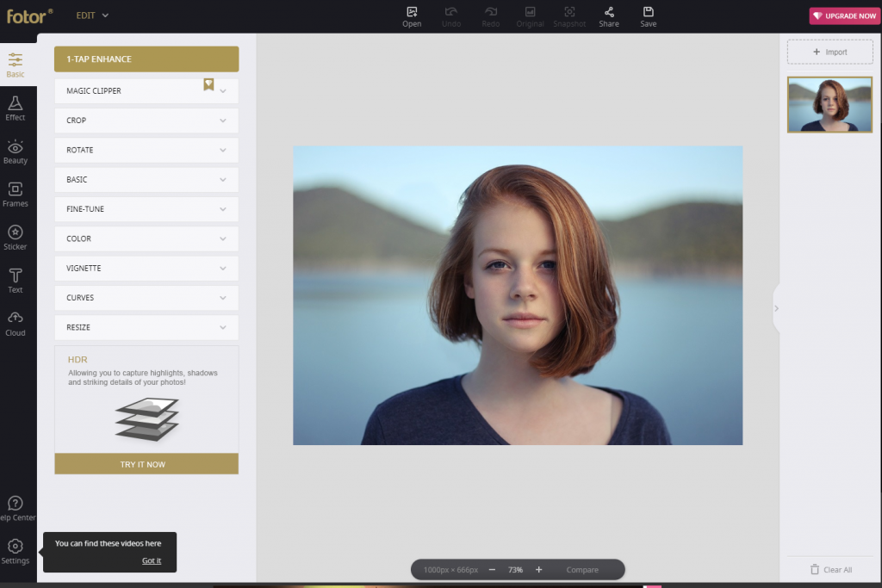Click the Compare button
The image size is (882, 588).
(582, 569)
